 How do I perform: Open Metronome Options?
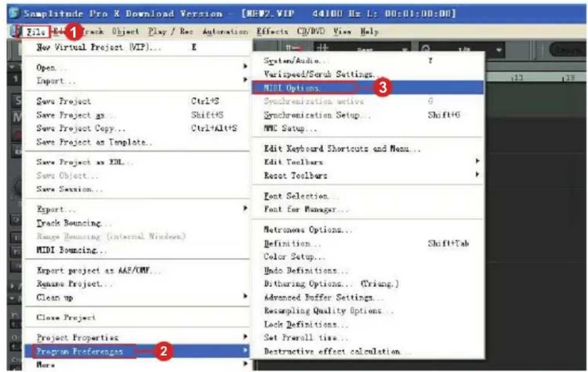(368, 230)
